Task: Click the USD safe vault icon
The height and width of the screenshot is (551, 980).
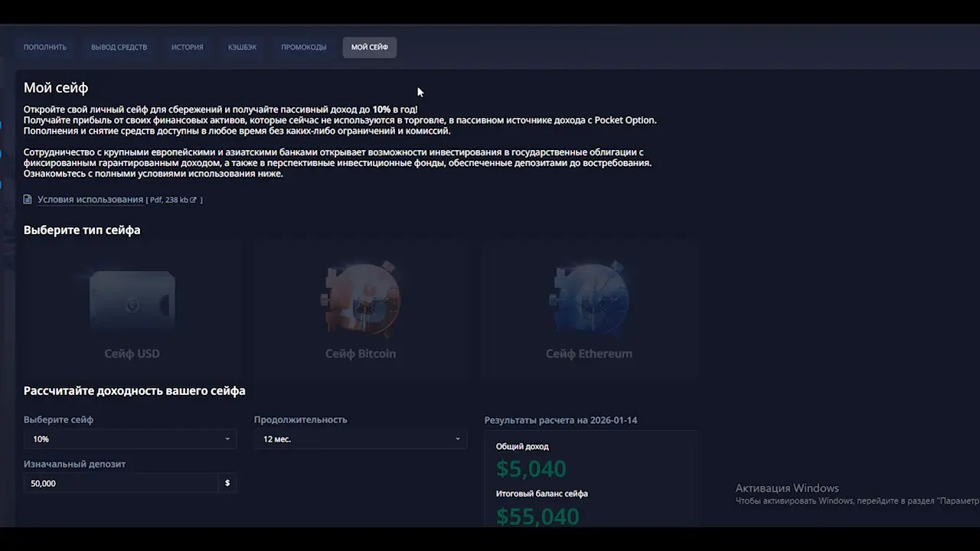Action: [132, 302]
